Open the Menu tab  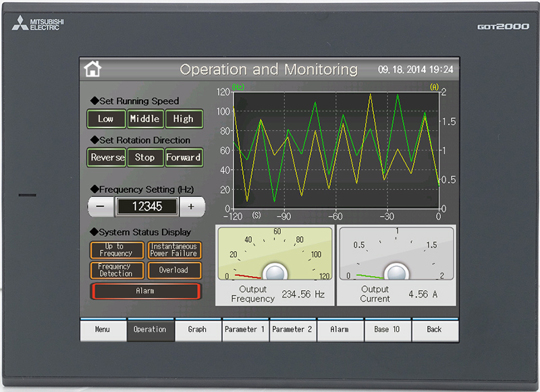103,330
